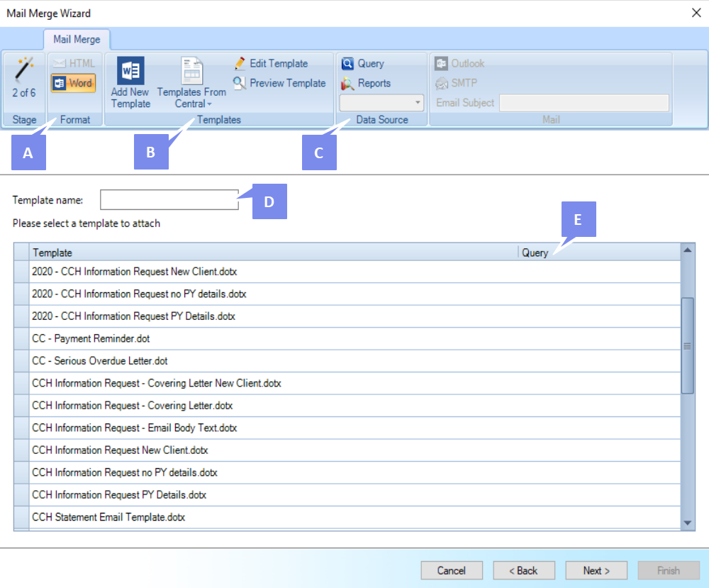Click the Edit Template pencil icon

[x=240, y=64]
